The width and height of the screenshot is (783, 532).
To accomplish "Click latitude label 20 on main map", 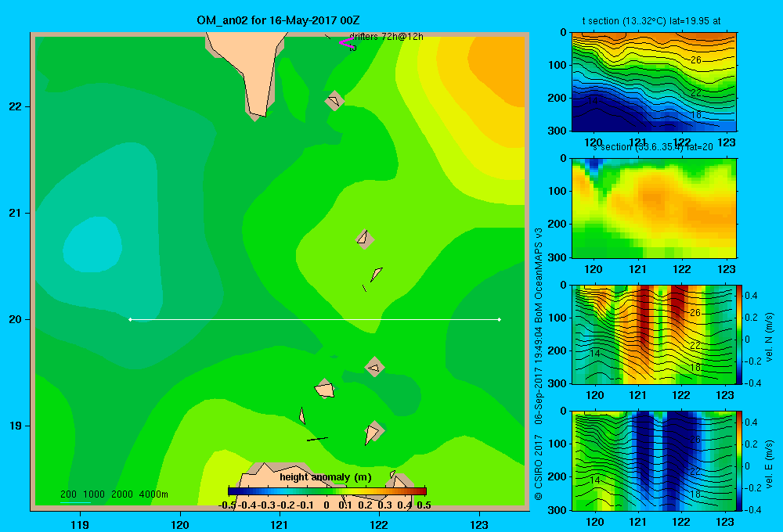I will [x=15, y=319].
